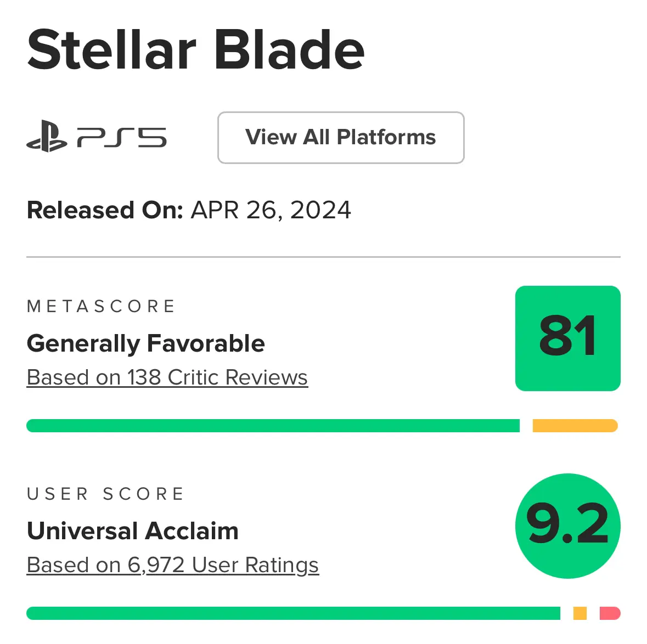647x644 pixels.
Task: Click the horizontal divider below release date
Action: coord(324,257)
